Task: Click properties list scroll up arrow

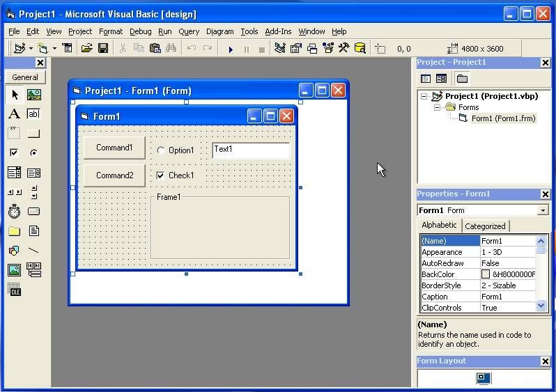Action: (541, 241)
